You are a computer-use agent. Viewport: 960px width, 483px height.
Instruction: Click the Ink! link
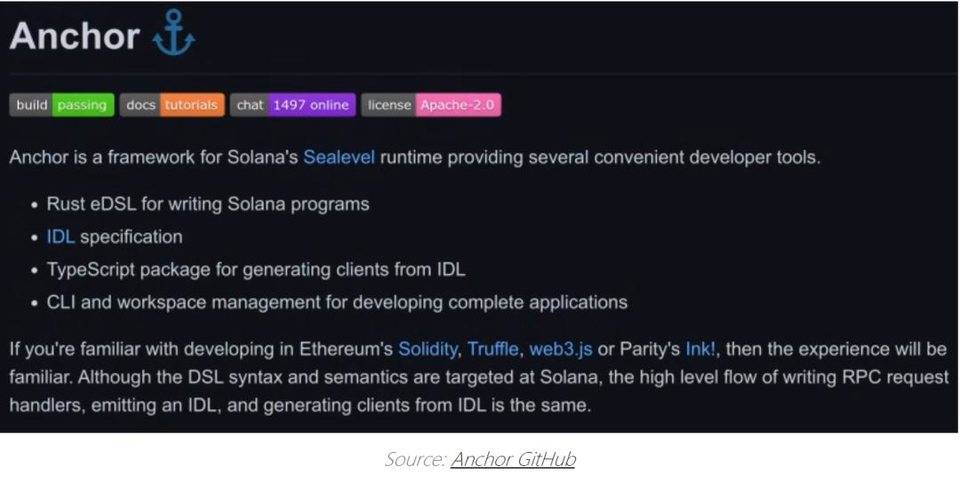coord(700,349)
